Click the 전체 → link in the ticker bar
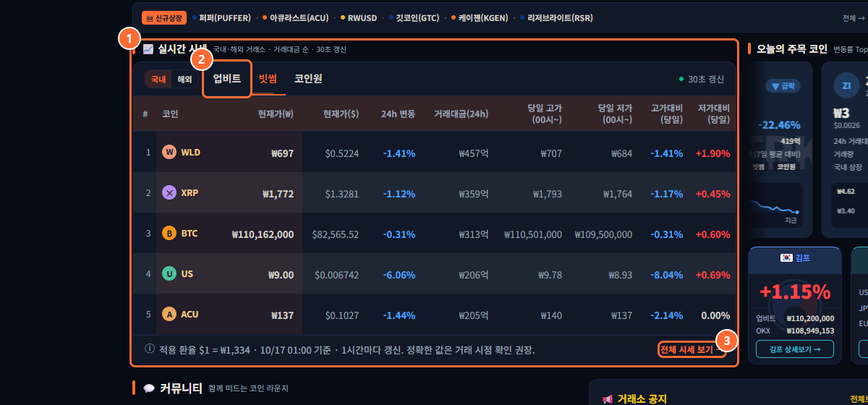The width and height of the screenshot is (868, 405). [x=854, y=18]
